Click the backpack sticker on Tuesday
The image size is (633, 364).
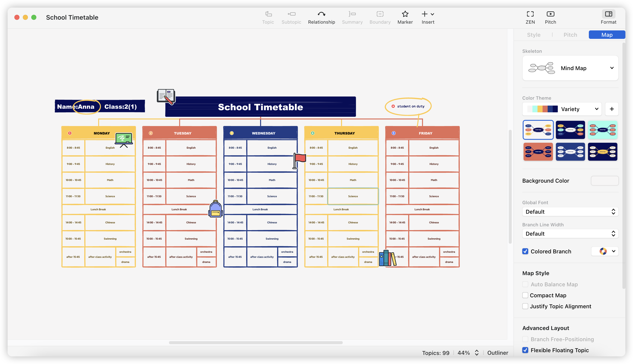click(x=215, y=209)
